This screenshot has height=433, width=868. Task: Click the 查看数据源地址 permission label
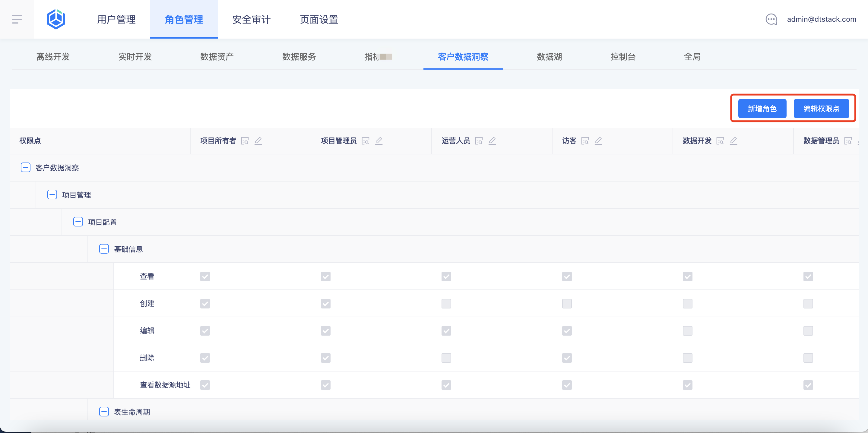coord(165,385)
